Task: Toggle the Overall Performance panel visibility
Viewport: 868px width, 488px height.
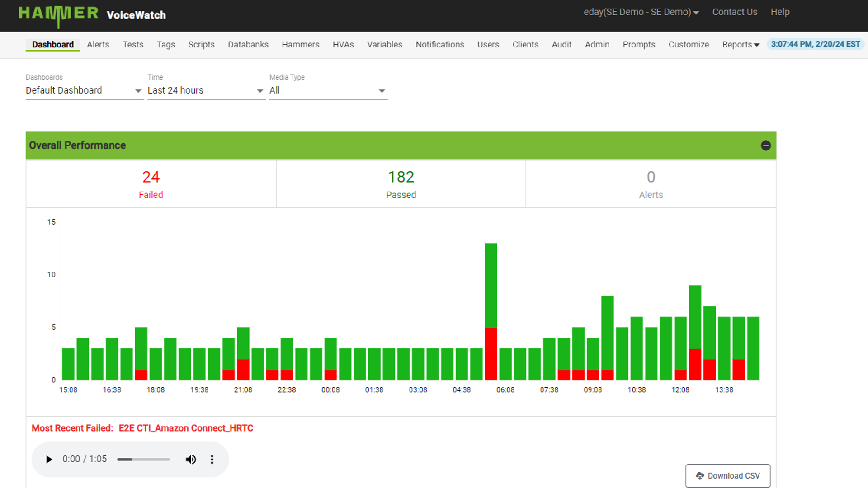Action: click(766, 145)
